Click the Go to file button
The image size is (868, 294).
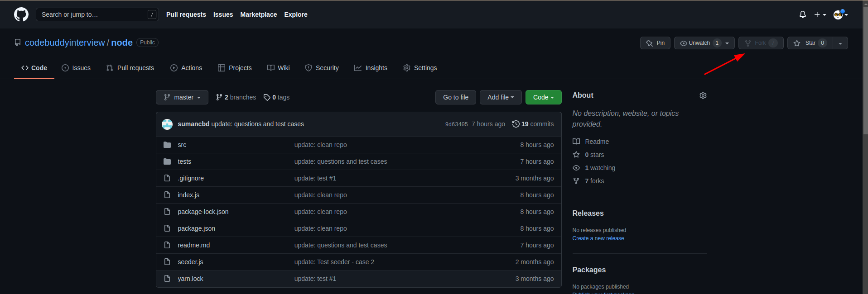pyautogui.click(x=456, y=97)
